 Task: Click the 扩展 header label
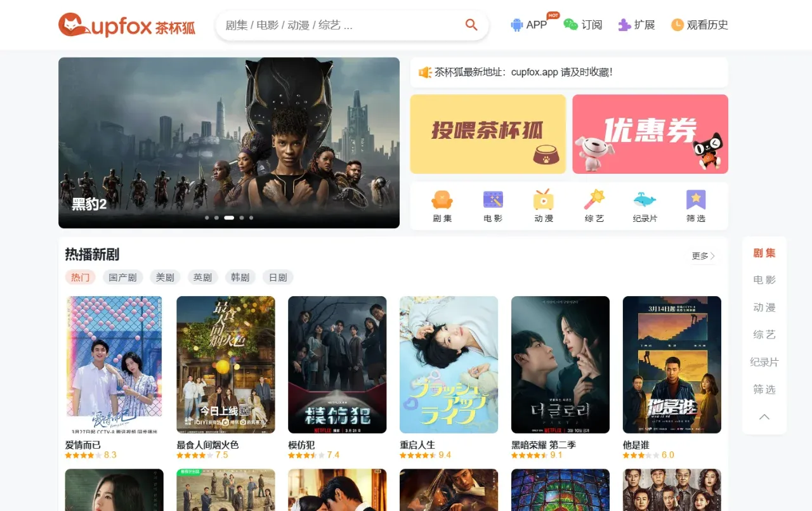(645, 25)
